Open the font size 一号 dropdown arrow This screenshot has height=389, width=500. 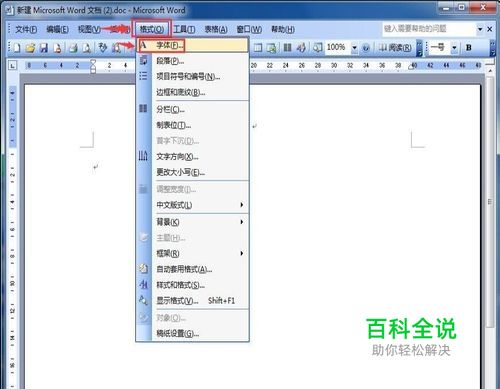pyautogui.click(x=454, y=48)
